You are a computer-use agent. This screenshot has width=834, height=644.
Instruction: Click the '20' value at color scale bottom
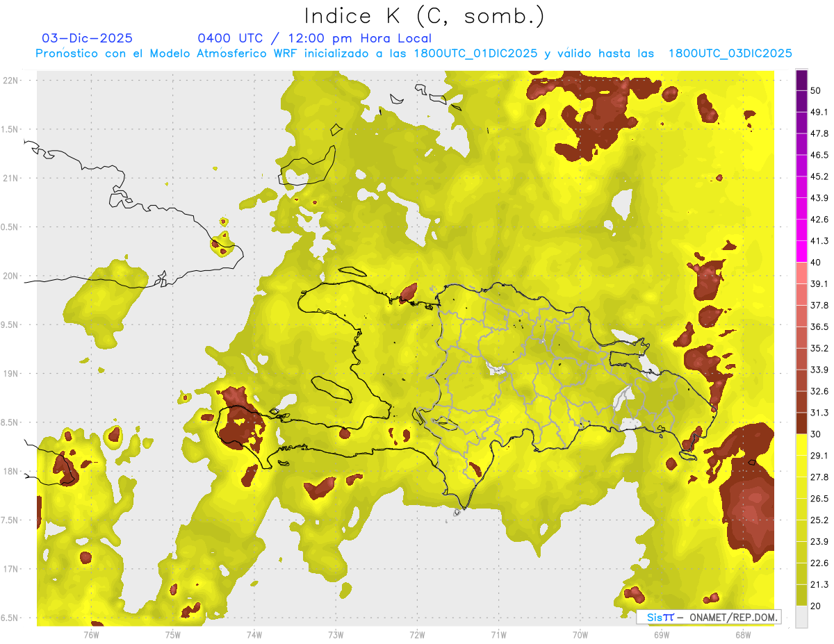coord(816,606)
